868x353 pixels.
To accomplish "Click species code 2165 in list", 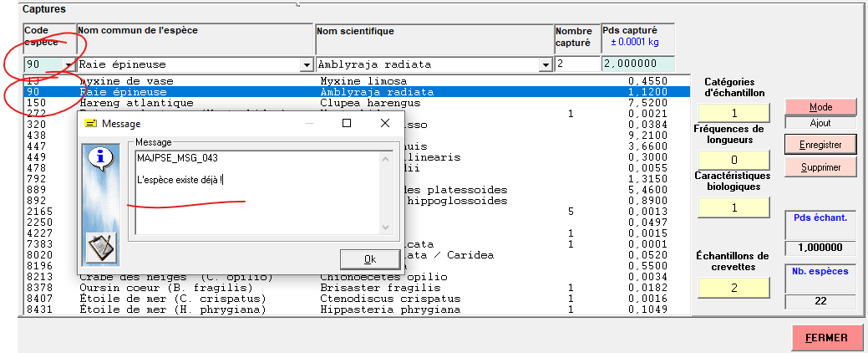I will point(39,212).
